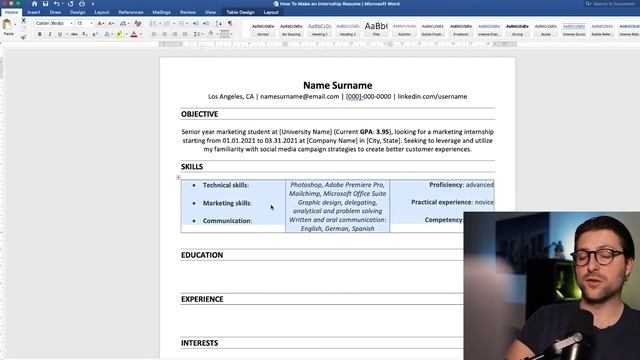Apply the red font color
The height and width of the screenshot is (360, 640).
134,34
